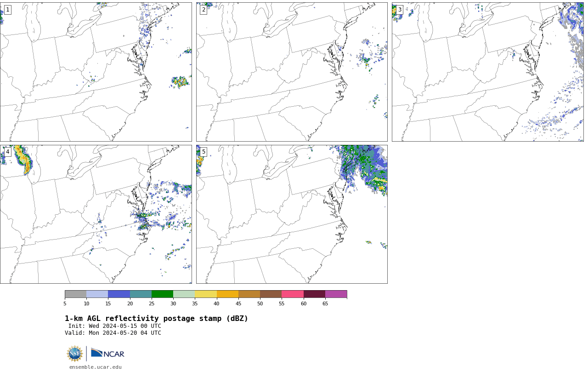Click the NCAR logo
The image size is (588, 372).
pos(107,353)
